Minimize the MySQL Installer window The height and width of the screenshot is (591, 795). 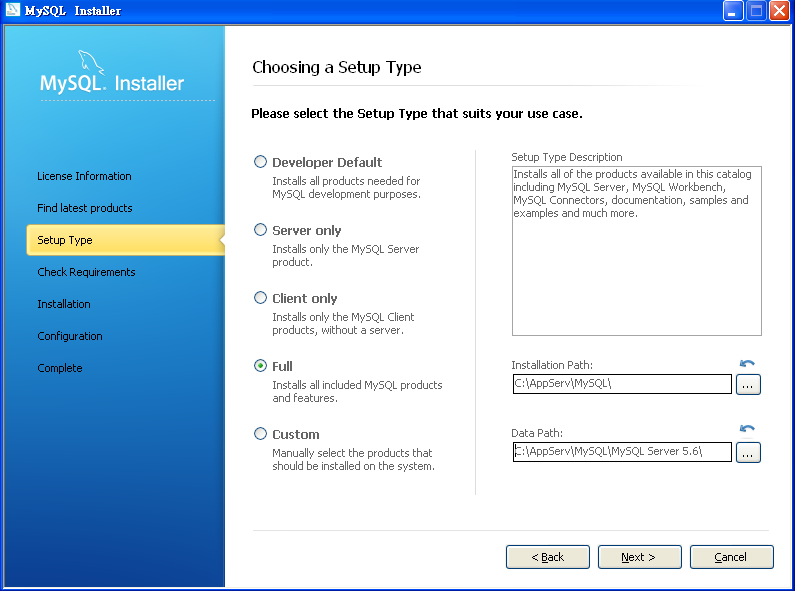tap(733, 11)
